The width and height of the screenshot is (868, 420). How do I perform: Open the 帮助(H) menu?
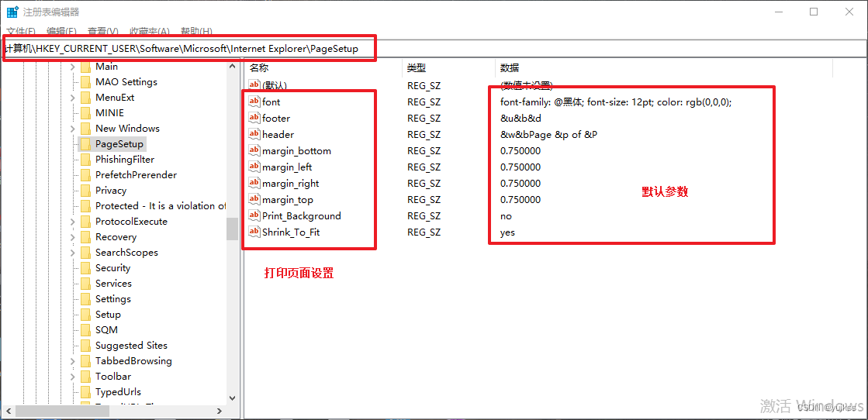[x=196, y=31]
